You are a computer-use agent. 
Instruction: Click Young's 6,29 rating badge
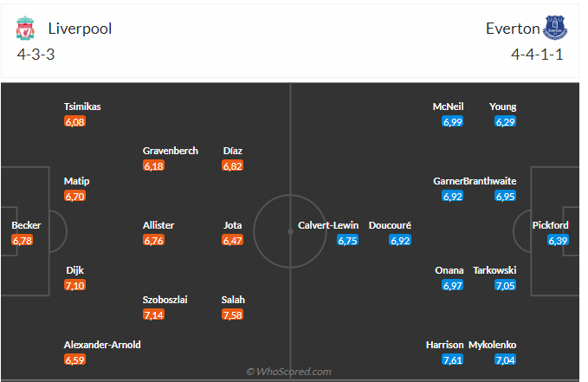[x=506, y=121]
